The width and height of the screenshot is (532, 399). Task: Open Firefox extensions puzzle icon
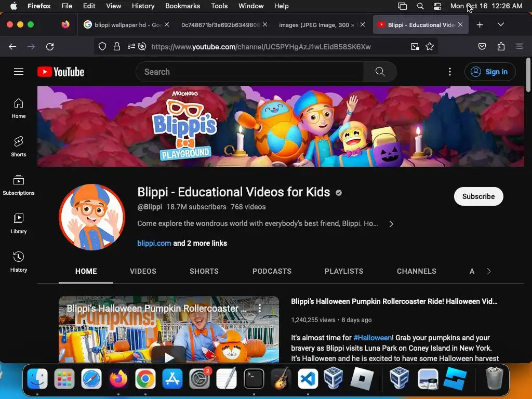point(501,46)
